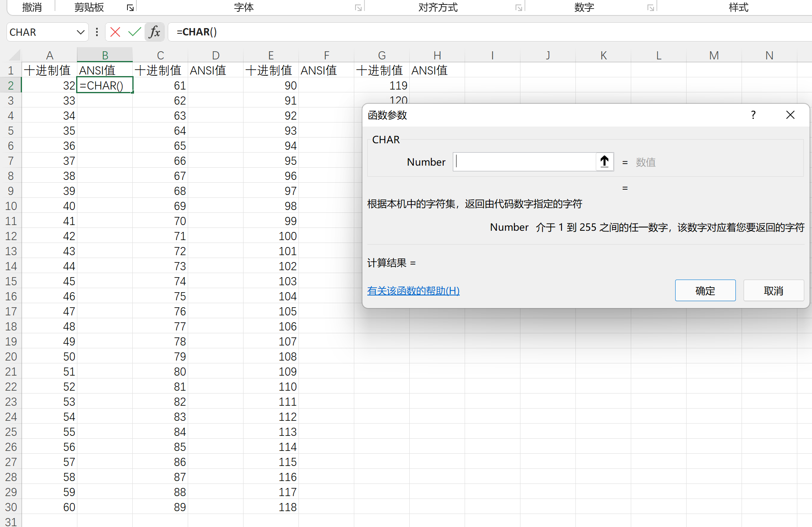
Task: Click the help question mark on the dialog
Action: pyautogui.click(x=753, y=115)
